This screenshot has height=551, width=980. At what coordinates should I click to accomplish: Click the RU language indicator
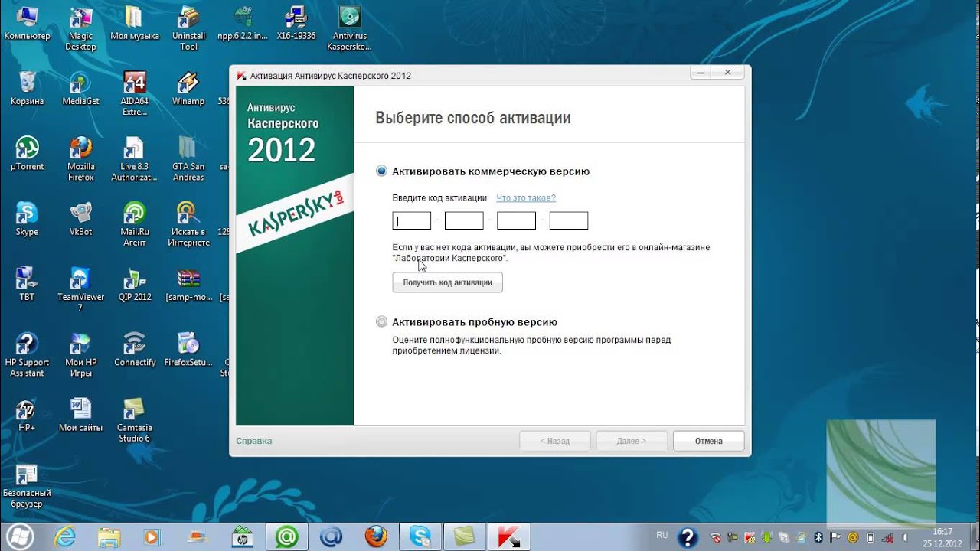[x=662, y=535]
